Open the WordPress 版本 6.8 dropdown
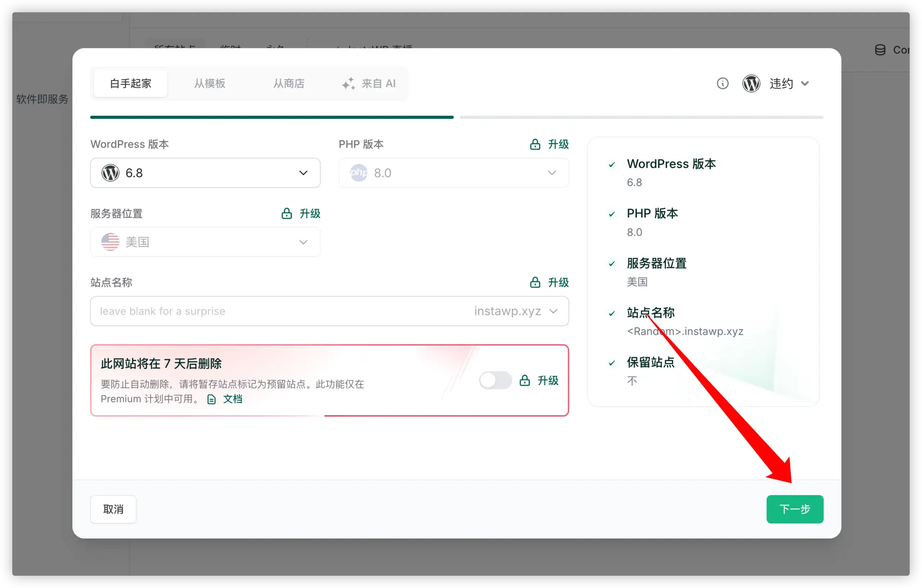Viewport: 922px width, 588px height. click(205, 172)
